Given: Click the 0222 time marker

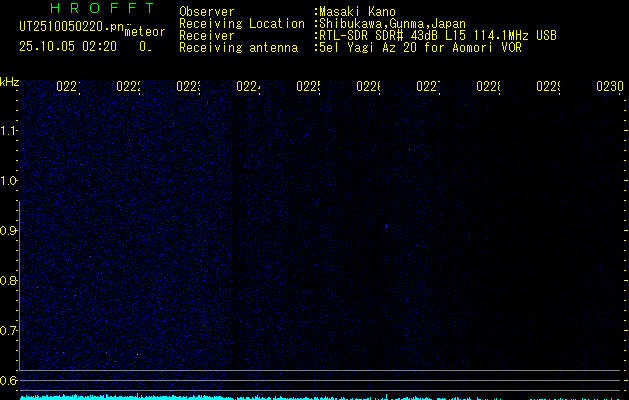Looking at the screenshot, I should pyautogui.click(x=128, y=86).
